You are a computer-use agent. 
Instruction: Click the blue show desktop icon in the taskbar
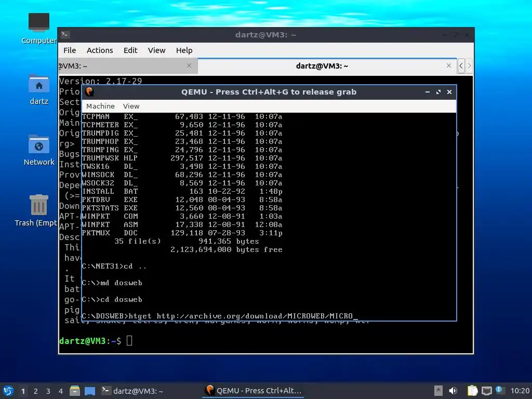90,391
